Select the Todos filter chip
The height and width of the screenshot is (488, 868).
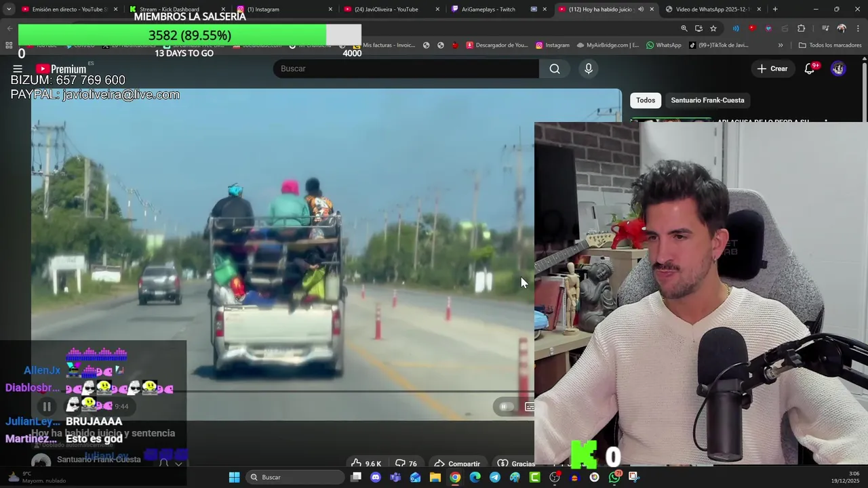pyautogui.click(x=646, y=100)
